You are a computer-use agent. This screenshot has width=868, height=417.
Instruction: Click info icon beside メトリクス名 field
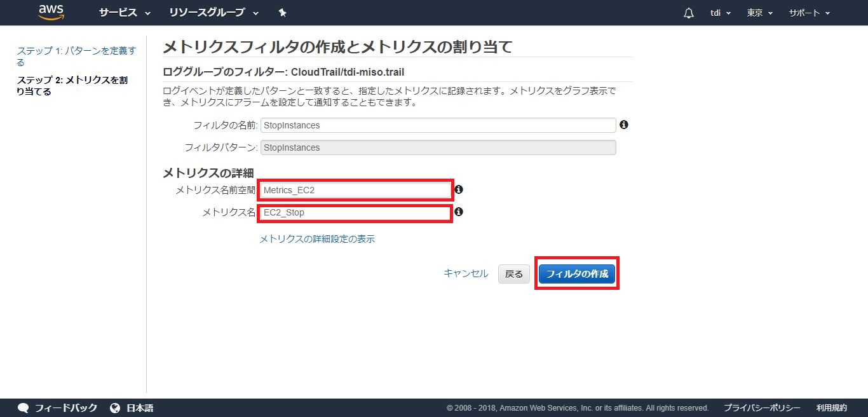(459, 212)
